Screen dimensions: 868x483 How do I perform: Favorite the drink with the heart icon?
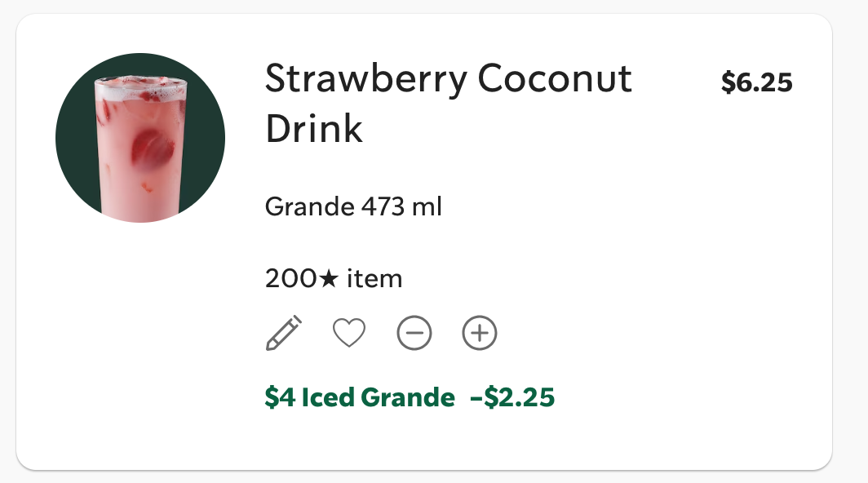[349, 333]
